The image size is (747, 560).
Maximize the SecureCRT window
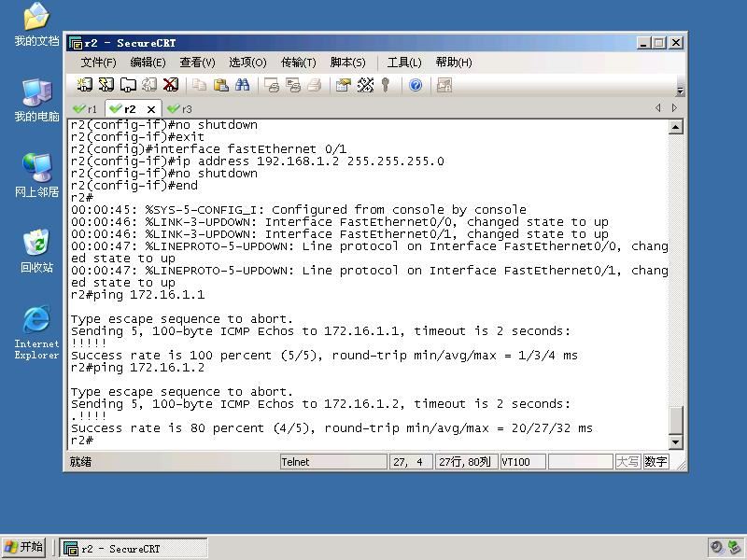point(660,43)
